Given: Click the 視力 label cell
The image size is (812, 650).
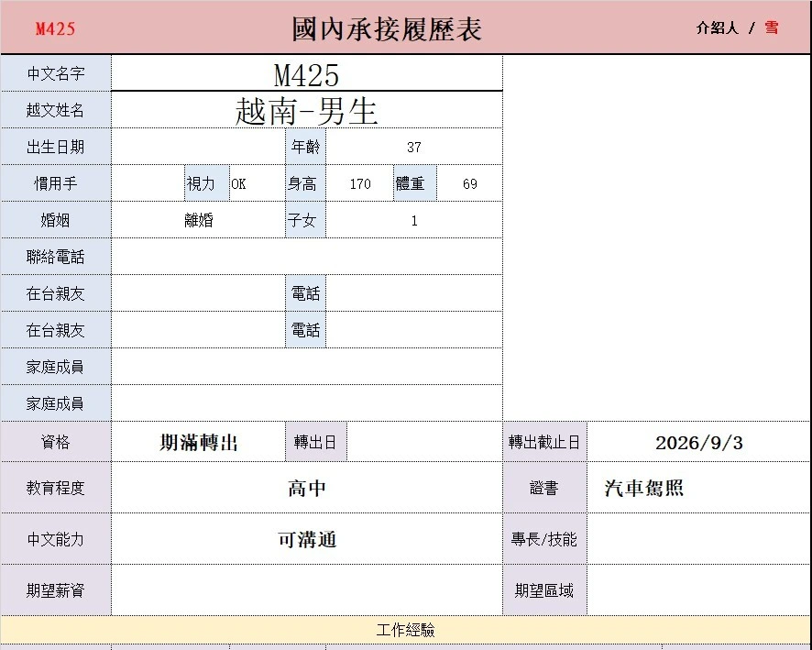Looking at the screenshot, I should point(207,184).
